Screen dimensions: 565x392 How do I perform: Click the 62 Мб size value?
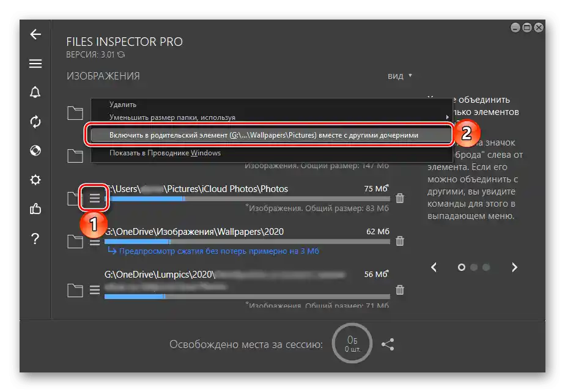378,231
